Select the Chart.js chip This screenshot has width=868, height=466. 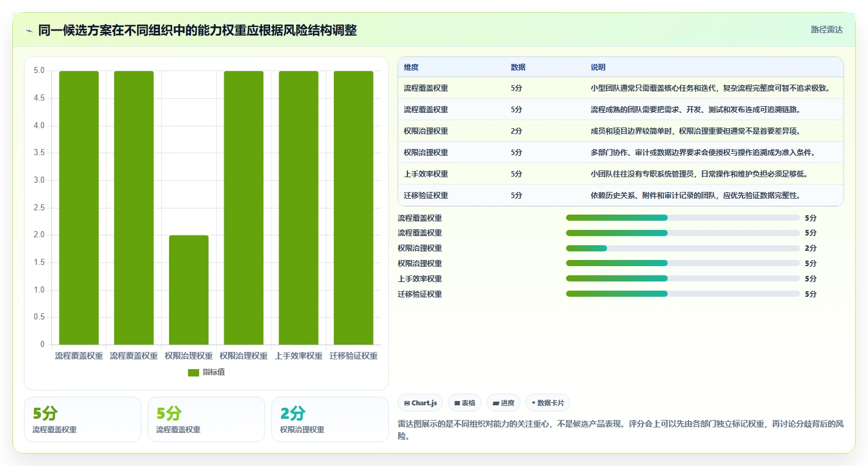[420, 403]
